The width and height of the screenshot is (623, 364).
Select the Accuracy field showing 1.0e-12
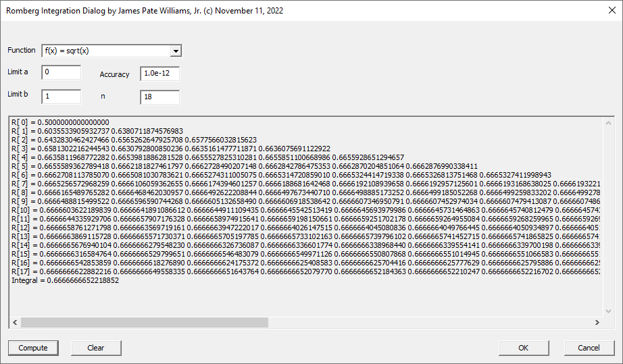(160, 74)
